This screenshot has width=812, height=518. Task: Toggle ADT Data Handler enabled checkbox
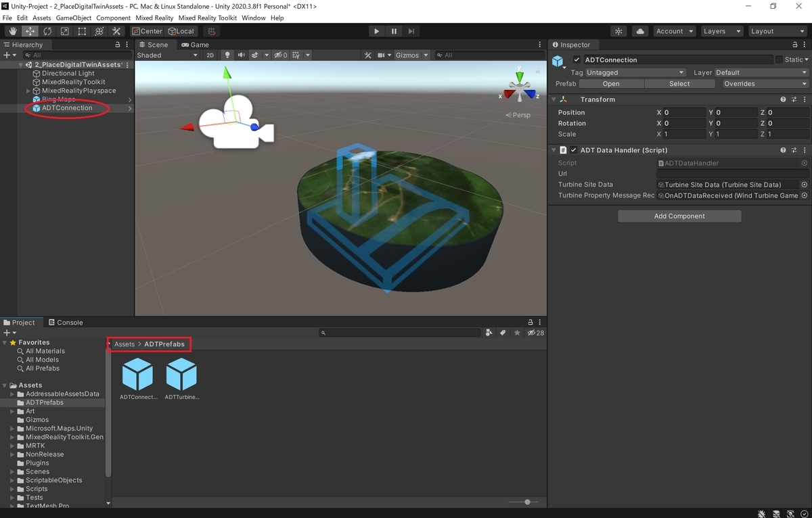tap(574, 150)
